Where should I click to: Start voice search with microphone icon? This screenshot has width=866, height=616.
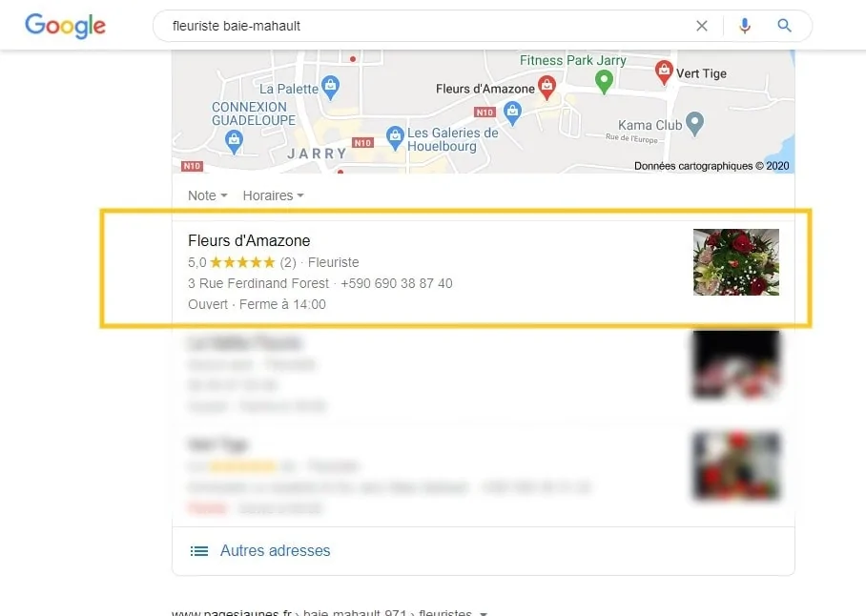(745, 26)
